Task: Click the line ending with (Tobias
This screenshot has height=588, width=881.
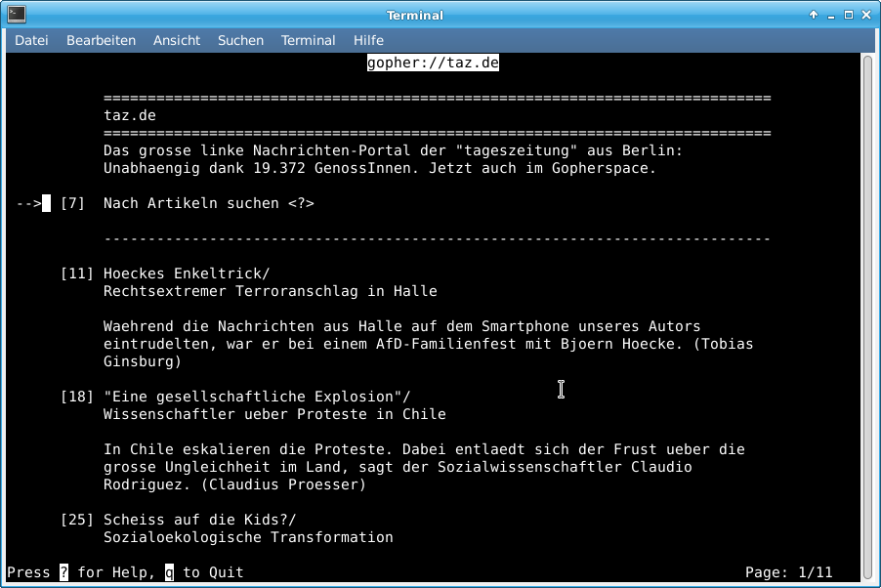Action: click(428, 344)
